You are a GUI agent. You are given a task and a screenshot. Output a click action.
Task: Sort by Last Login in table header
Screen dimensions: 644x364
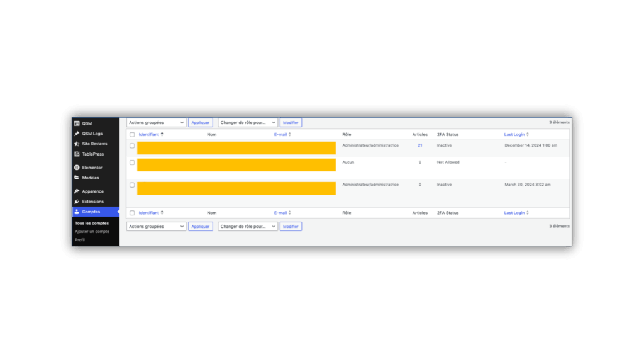coord(514,135)
